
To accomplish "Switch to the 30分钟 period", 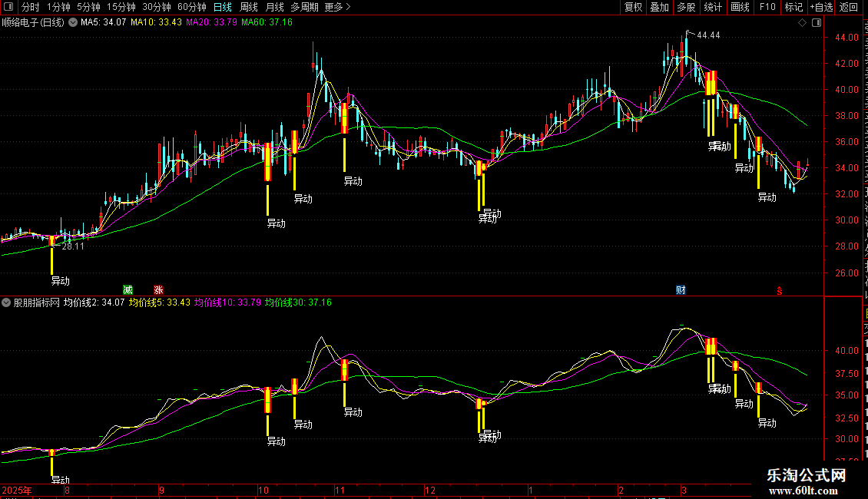I will click(x=157, y=7).
